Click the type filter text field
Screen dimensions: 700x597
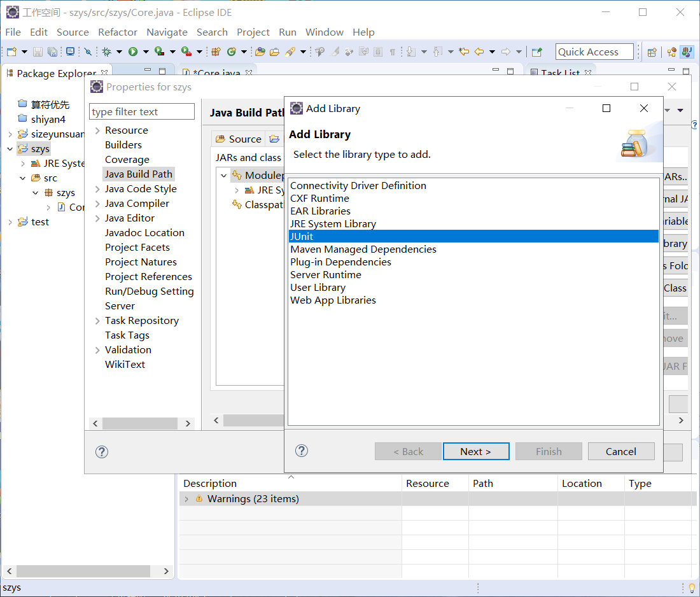click(x=142, y=111)
